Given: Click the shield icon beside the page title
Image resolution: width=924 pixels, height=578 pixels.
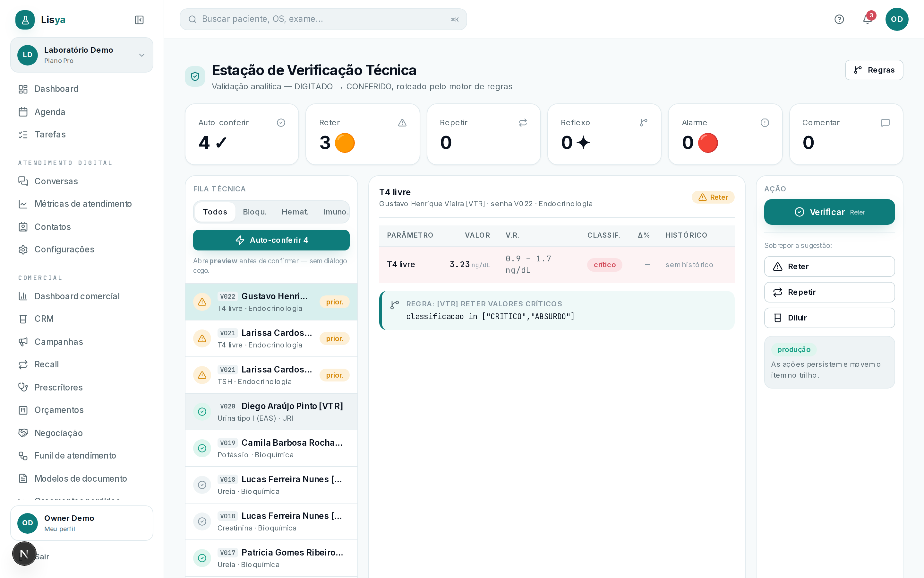Looking at the screenshot, I should tap(195, 76).
